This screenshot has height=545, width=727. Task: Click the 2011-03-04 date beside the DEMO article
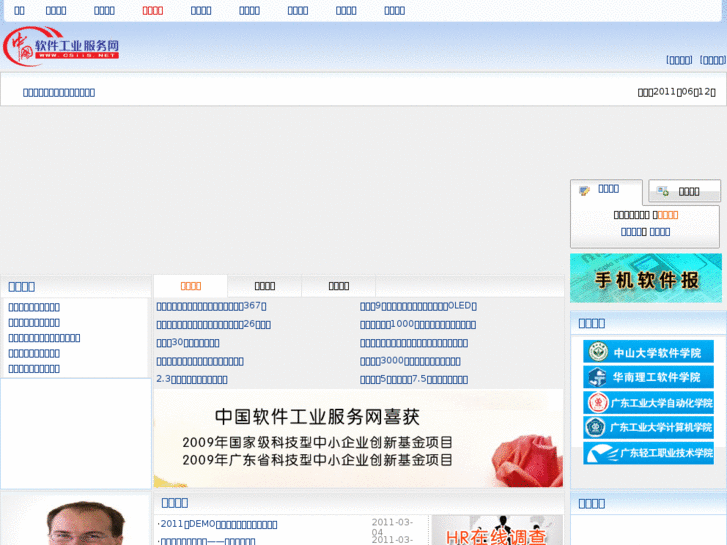point(392,527)
